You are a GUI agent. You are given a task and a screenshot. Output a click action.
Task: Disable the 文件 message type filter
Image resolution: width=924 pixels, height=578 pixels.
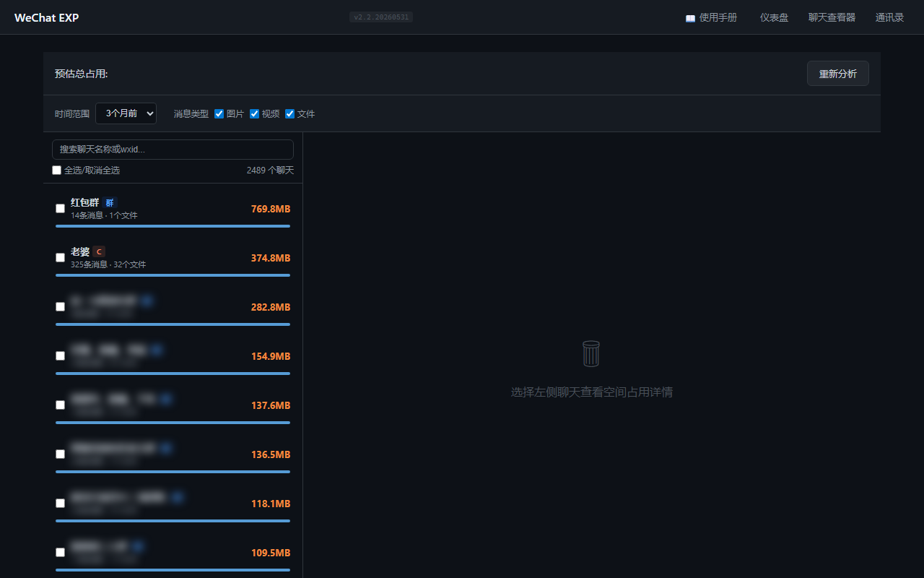[290, 113]
